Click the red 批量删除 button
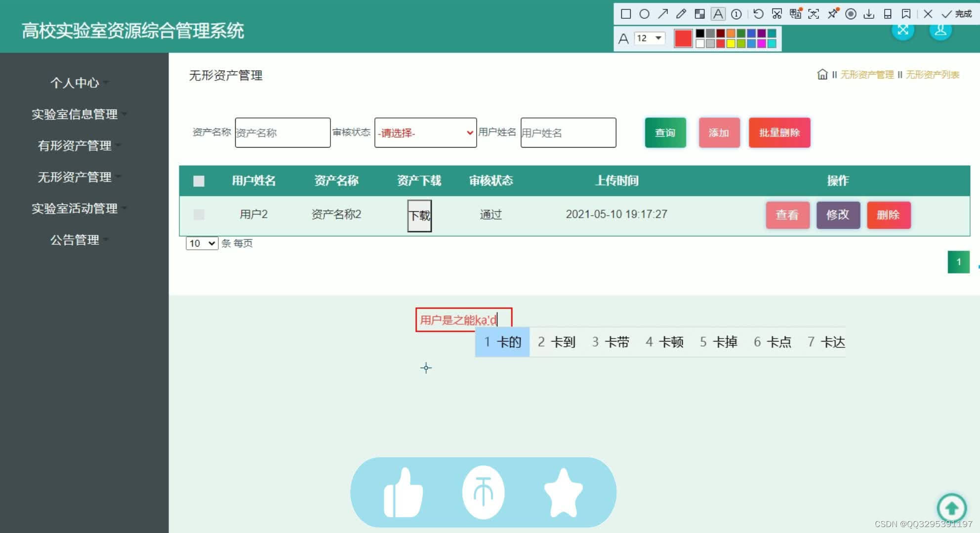The height and width of the screenshot is (533, 980). point(779,133)
